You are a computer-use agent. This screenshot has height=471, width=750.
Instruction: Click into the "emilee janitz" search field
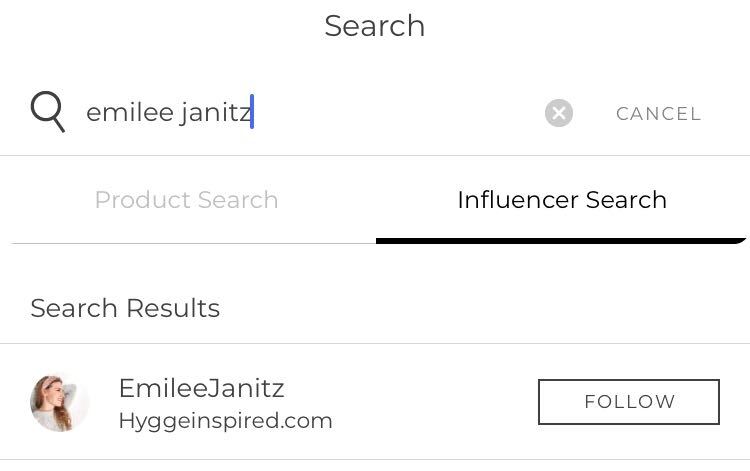300,112
